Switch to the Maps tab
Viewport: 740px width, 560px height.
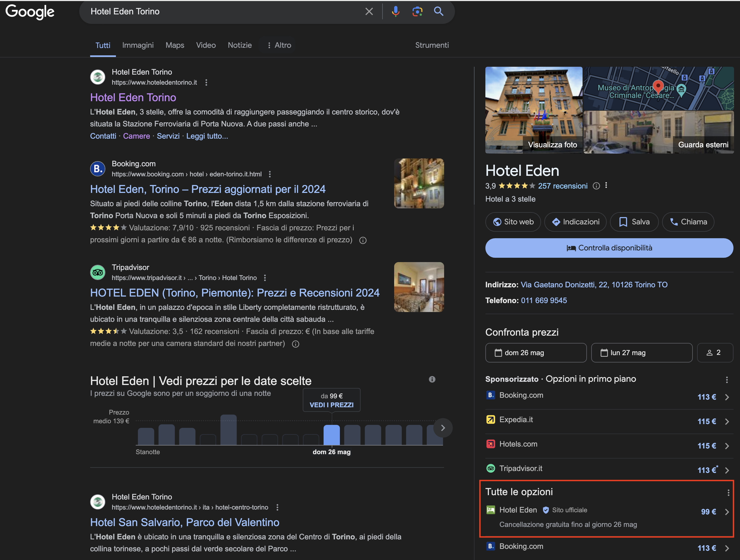175,45
